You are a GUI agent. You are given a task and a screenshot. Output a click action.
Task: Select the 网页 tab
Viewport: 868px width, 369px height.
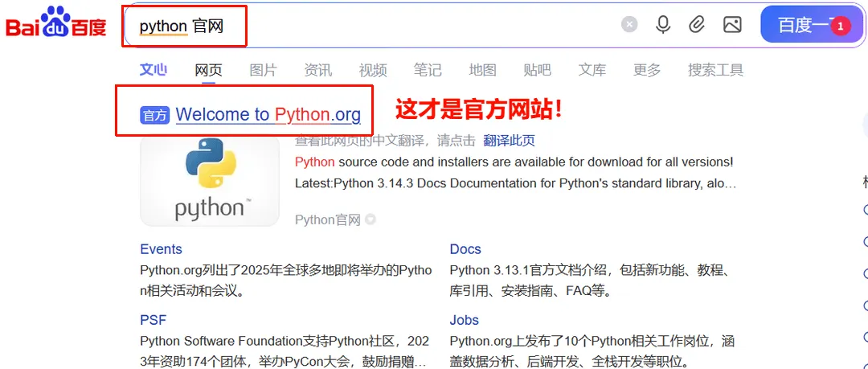208,71
